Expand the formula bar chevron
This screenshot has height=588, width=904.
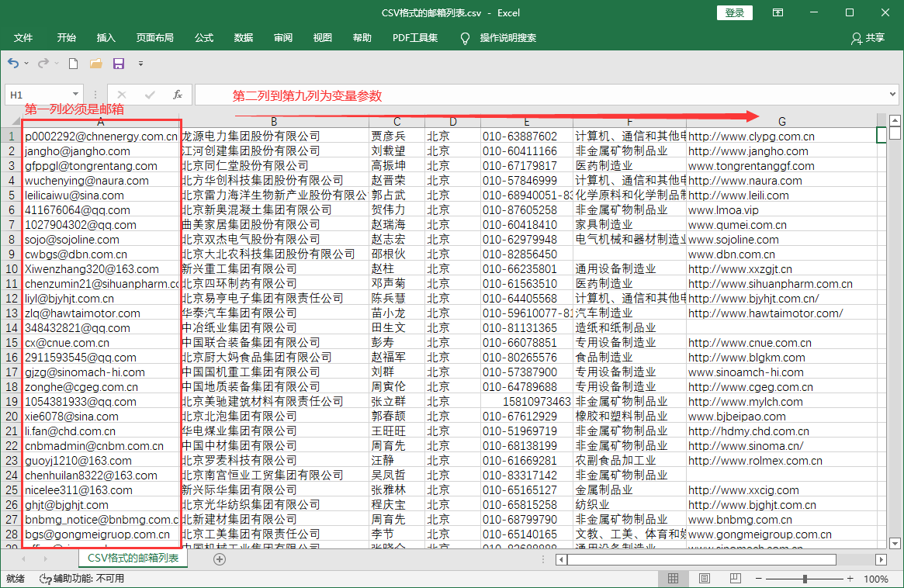892,95
